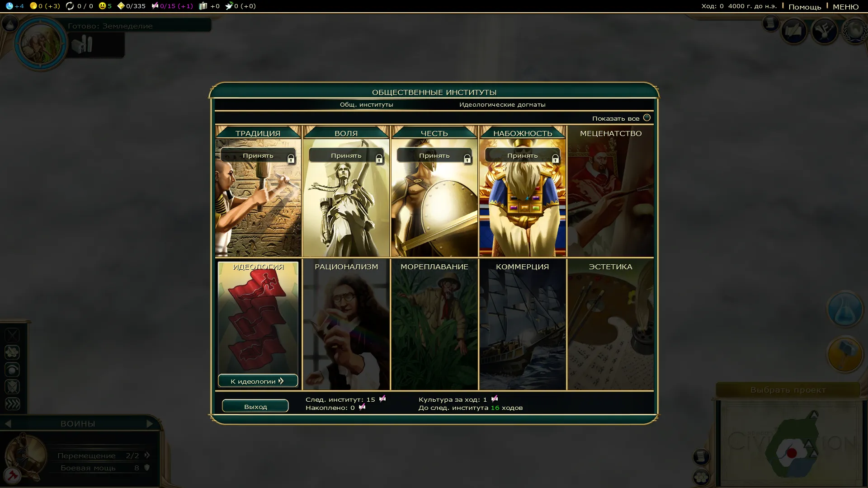Select the Рационализм policy card
Viewport: 868px width, 488px height.
point(346,324)
